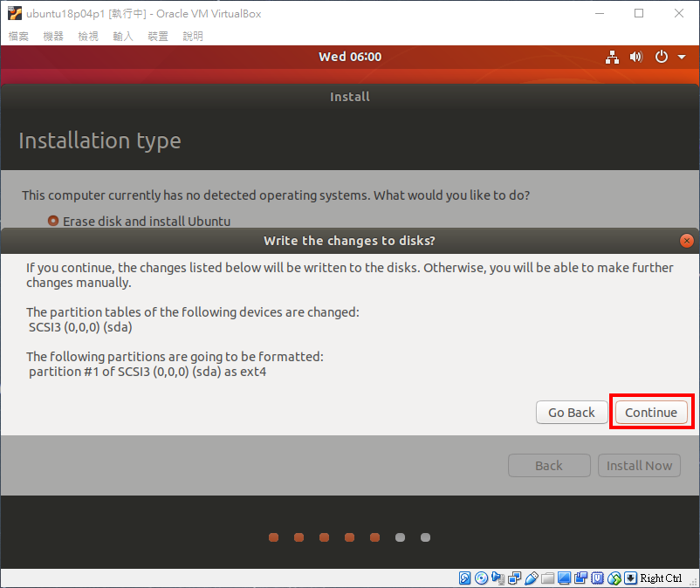The image size is (700, 588).
Task: Open the 裝置 menu
Action: click(x=158, y=36)
